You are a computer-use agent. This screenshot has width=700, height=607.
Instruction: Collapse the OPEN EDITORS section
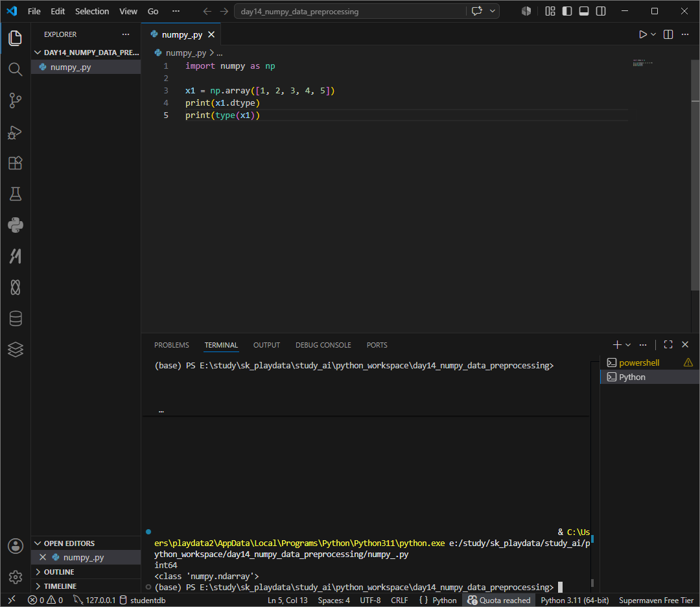86,543
